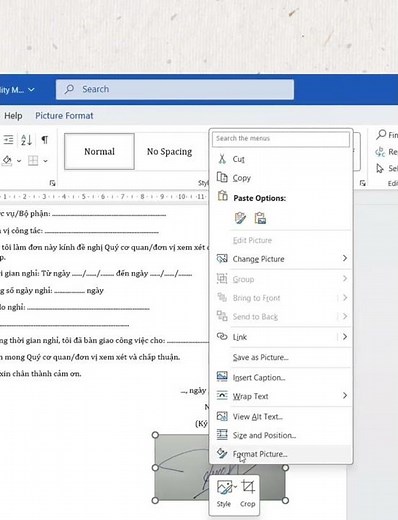The height and width of the screenshot is (520, 398).
Task: Open Paragraph settings dialog launcher
Action: coord(52,183)
